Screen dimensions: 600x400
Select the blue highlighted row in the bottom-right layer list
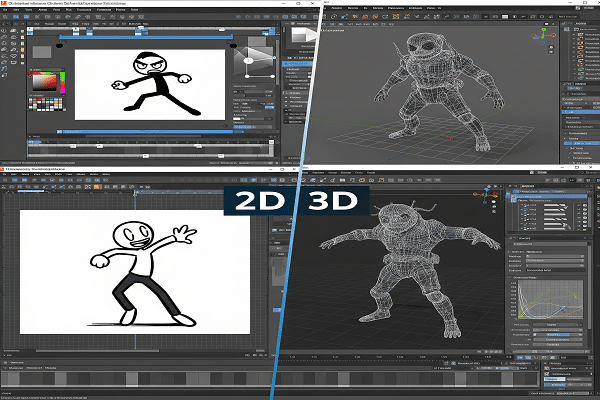coord(550,197)
